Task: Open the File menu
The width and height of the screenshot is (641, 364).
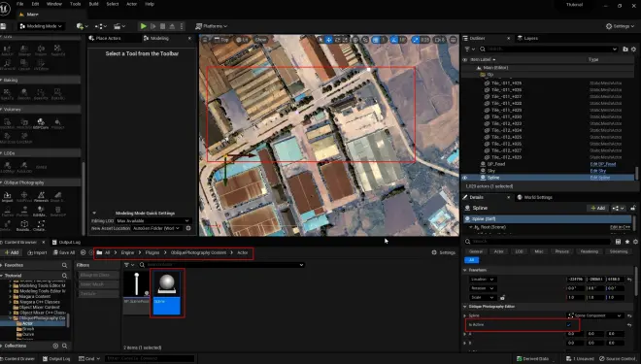Action: pos(19,4)
